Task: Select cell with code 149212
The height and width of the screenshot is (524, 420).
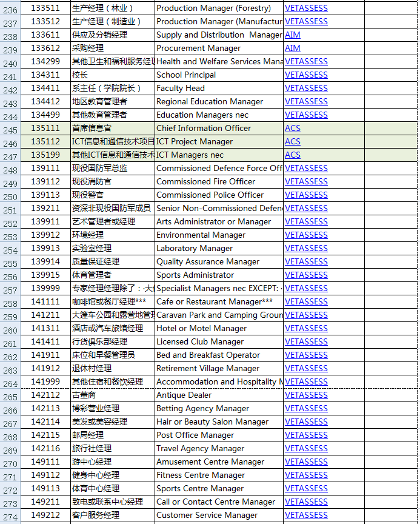Action: [x=45, y=515]
